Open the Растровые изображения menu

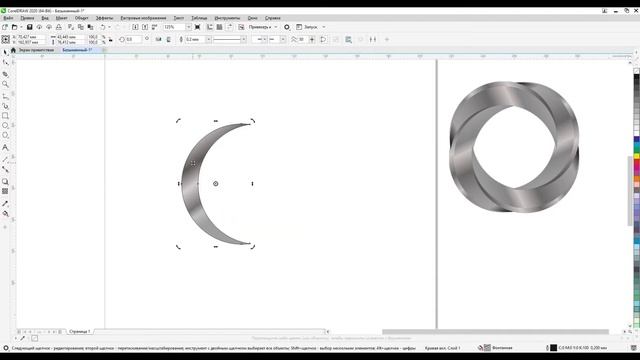[143, 18]
